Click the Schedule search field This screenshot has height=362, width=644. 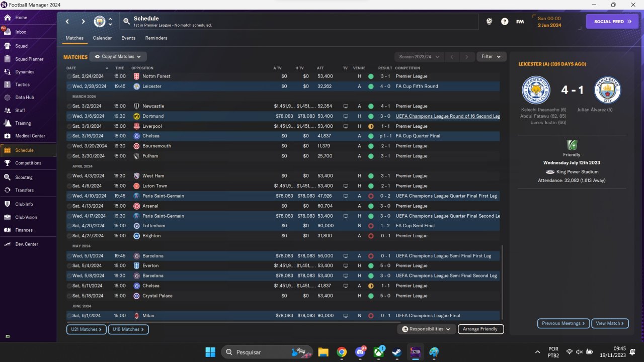299,22
